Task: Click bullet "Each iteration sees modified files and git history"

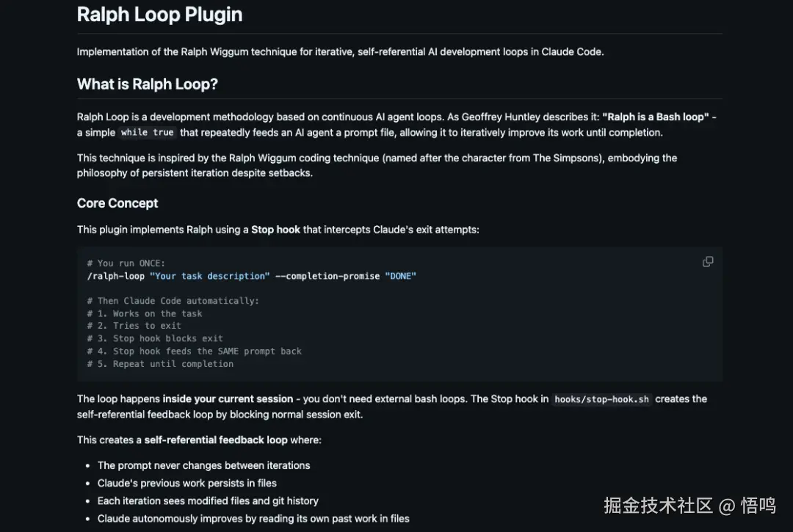Action: point(208,500)
